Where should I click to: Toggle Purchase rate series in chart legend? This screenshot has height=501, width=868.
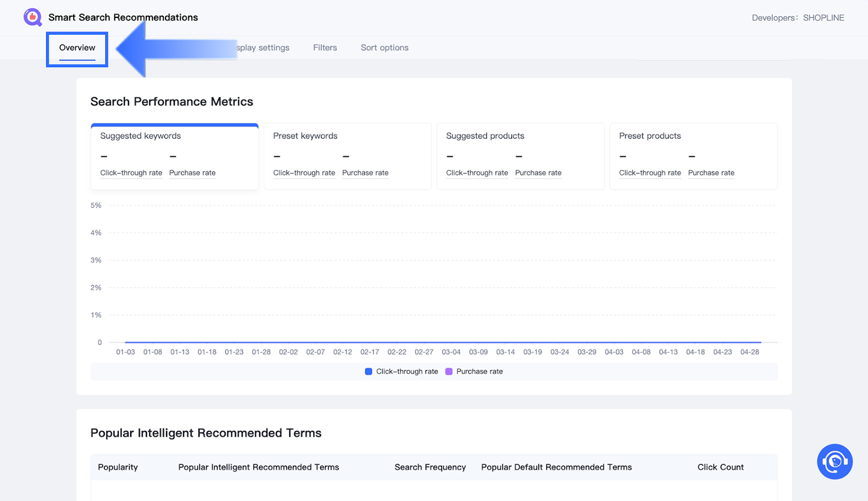click(x=479, y=371)
